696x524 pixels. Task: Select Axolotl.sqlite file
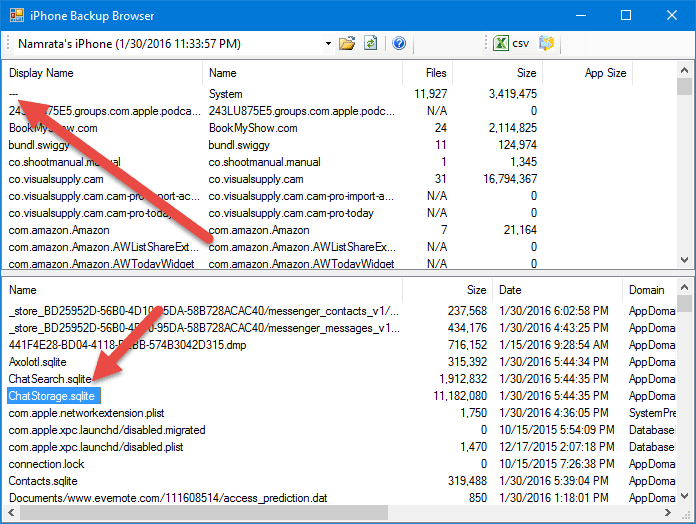pos(38,362)
